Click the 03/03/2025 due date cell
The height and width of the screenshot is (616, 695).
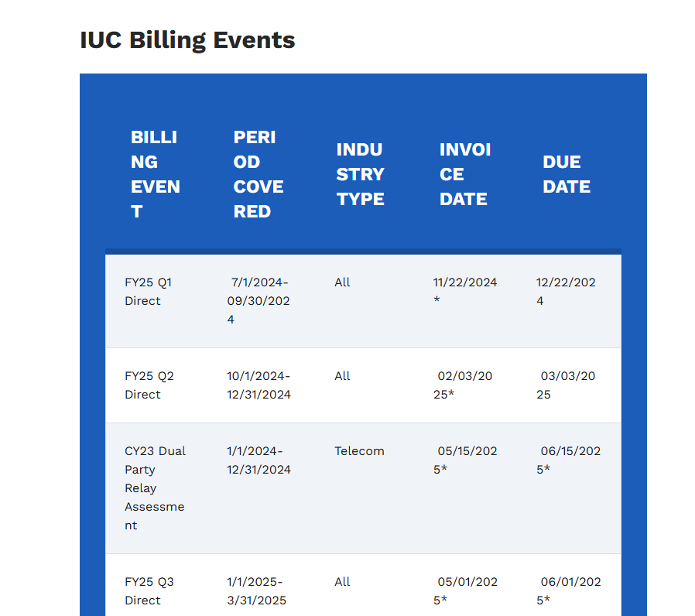567,385
